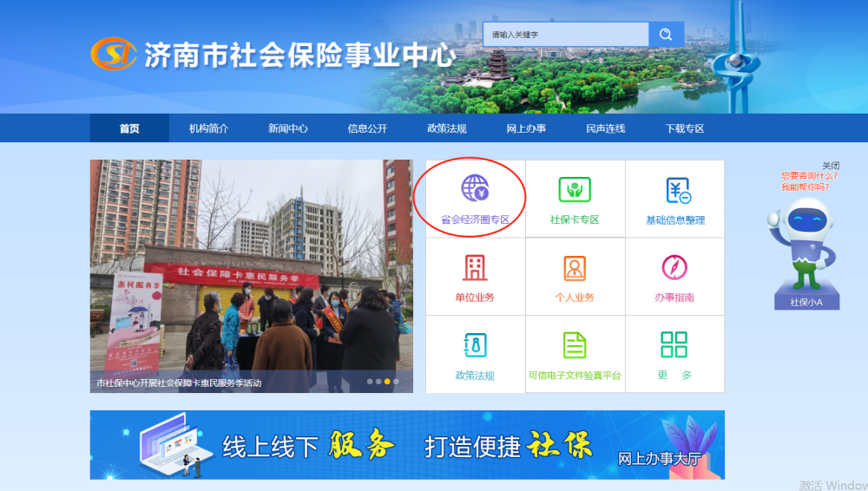Click the 办事指南 text link
The image size is (868, 491).
click(674, 298)
